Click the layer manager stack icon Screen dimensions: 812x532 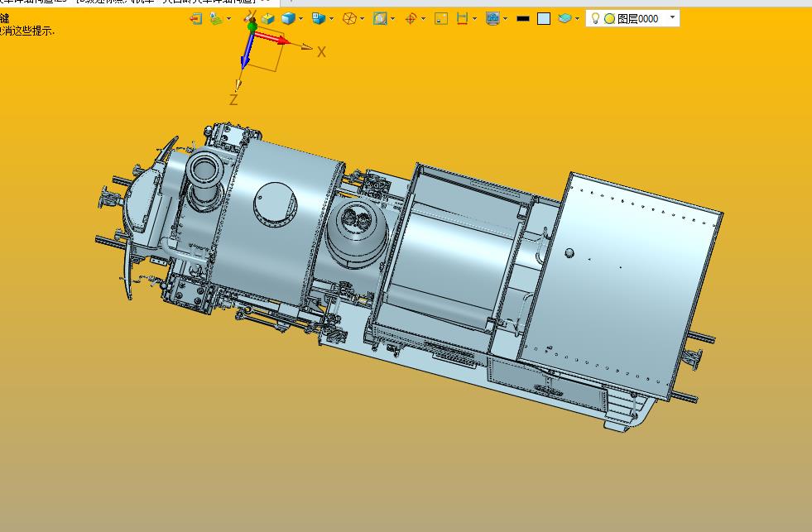pyautogui.click(x=565, y=19)
